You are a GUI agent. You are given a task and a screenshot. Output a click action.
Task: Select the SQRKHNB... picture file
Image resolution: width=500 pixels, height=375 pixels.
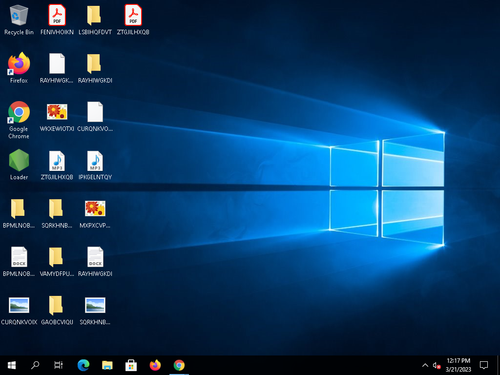click(95, 305)
